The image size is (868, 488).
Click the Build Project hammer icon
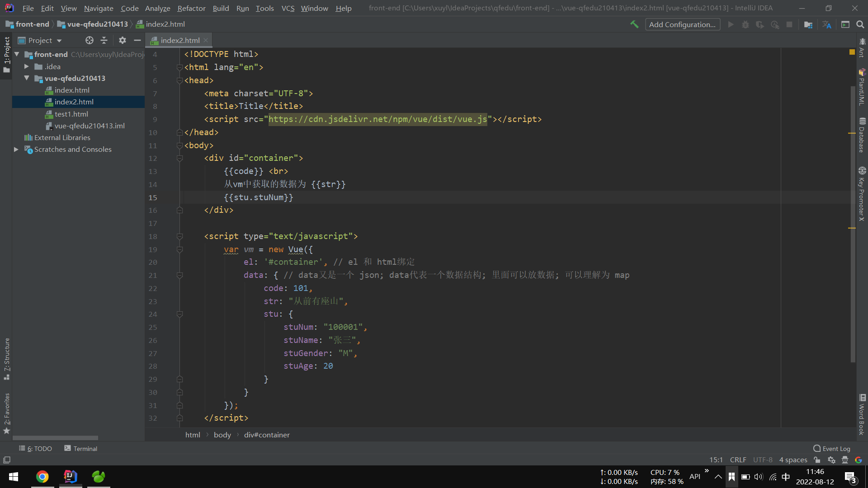(x=634, y=24)
